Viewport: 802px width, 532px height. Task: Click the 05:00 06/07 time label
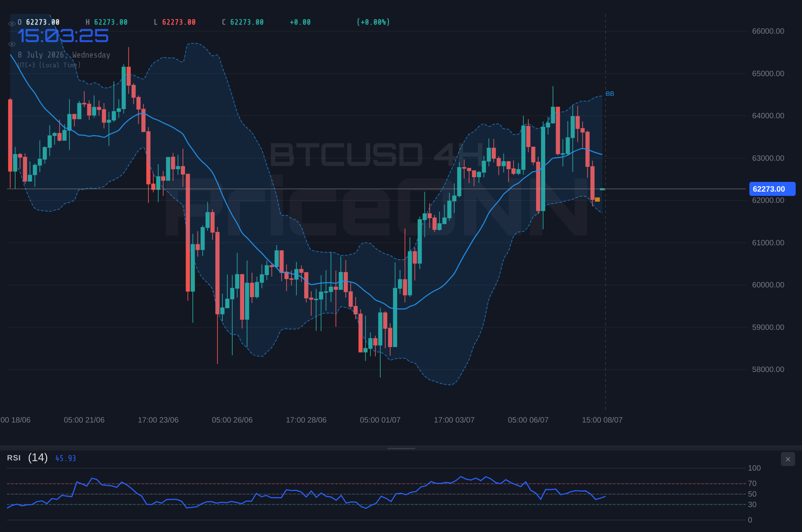pos(528,420)
